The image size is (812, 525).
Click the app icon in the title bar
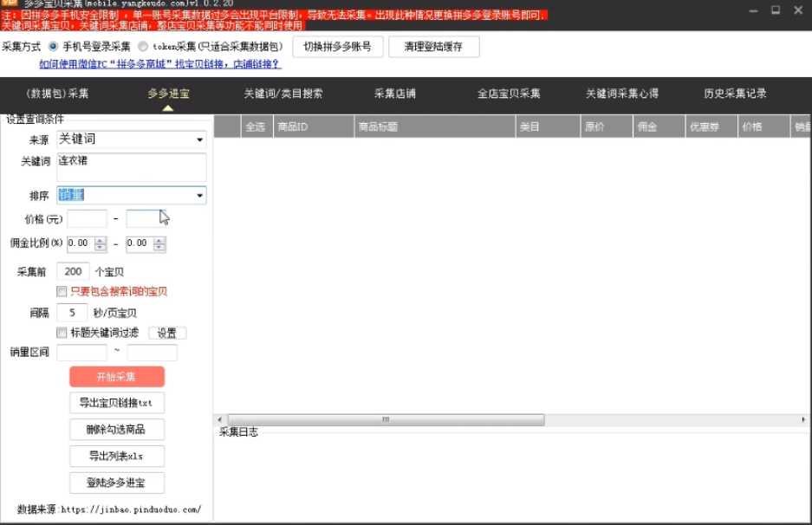pyautogui.click(x=10, y=3)
